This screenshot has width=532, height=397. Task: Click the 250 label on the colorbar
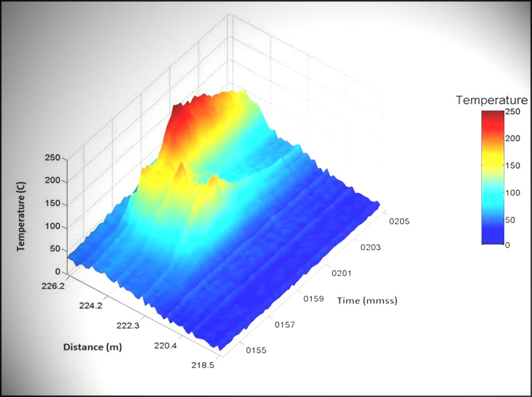click(512, 112)
